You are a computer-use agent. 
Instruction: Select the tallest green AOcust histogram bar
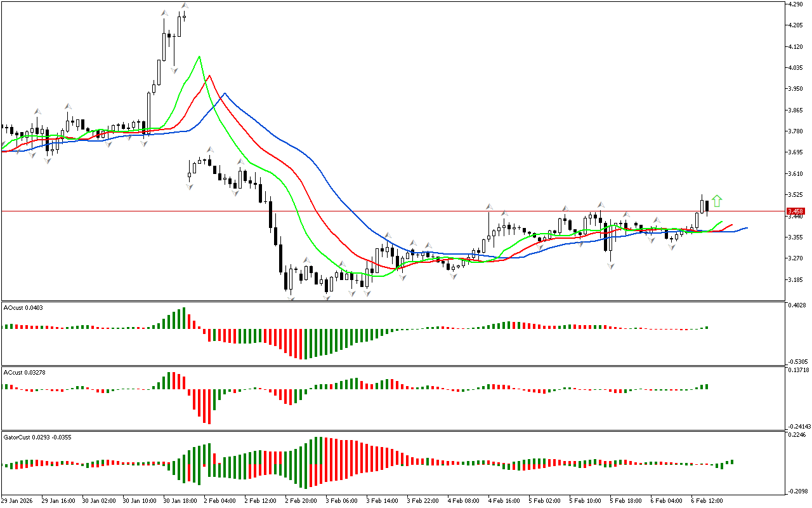tap(184, 318)
